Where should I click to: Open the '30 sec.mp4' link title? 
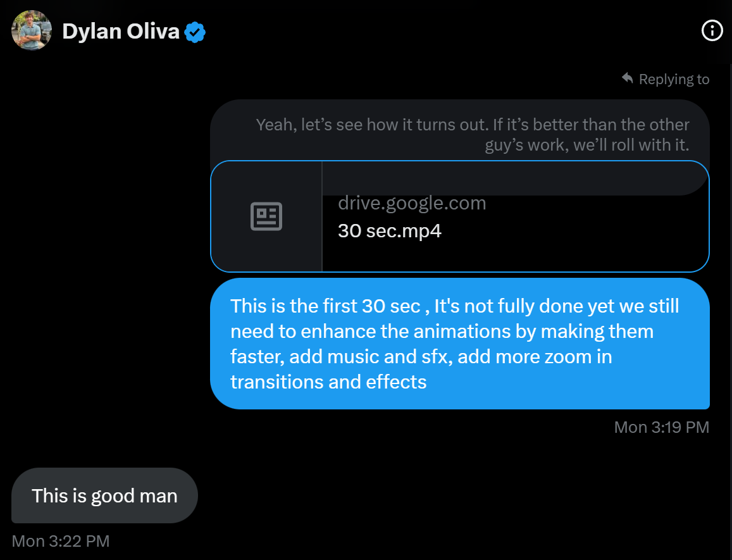389,230
